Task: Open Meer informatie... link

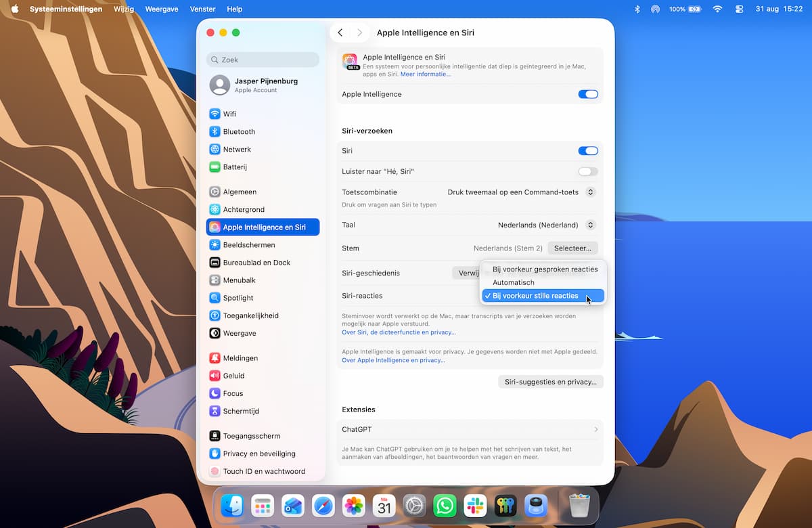Action: (426, 74)
